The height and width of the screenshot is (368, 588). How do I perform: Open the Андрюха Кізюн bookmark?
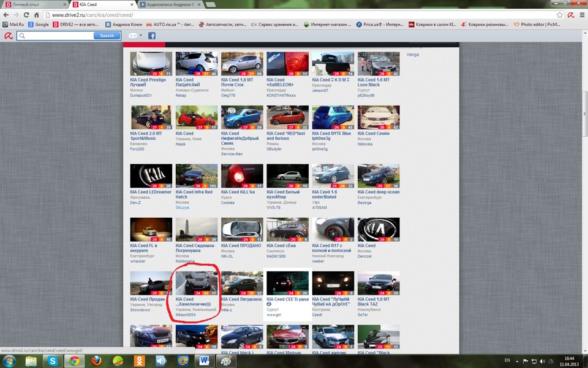[124, 25]
